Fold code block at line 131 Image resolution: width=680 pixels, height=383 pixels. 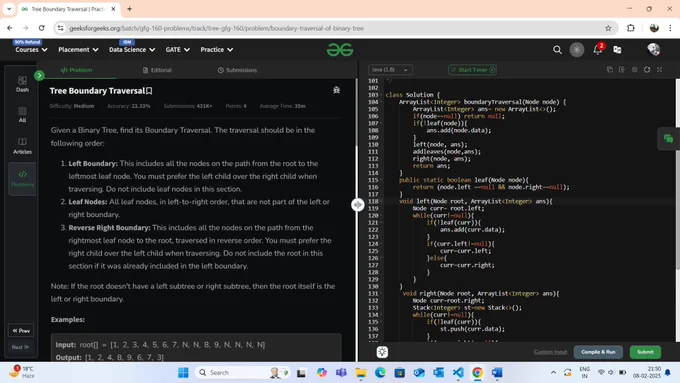(381, 294)
